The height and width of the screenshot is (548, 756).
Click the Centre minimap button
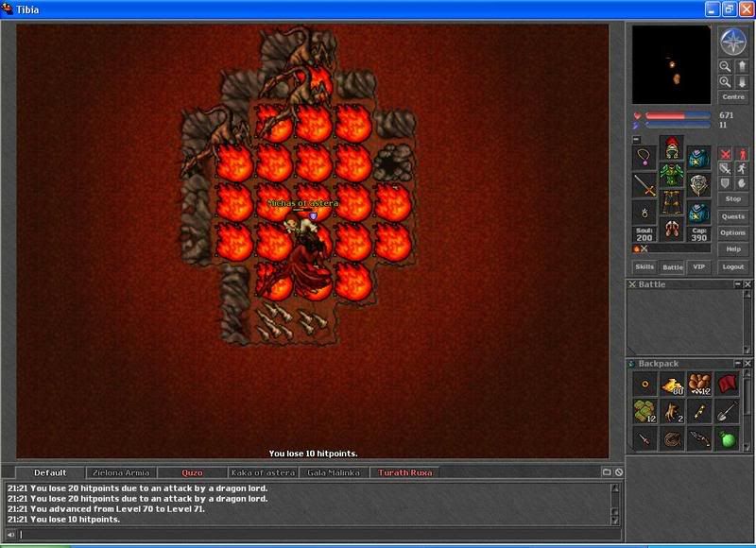click(733, 97)
